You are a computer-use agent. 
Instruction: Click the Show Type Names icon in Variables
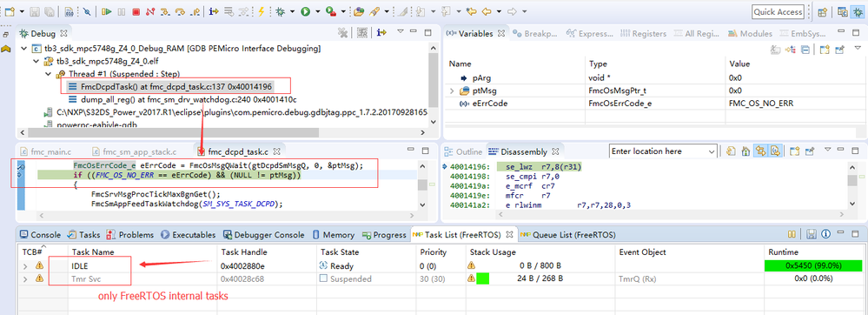tap(775, 50)
